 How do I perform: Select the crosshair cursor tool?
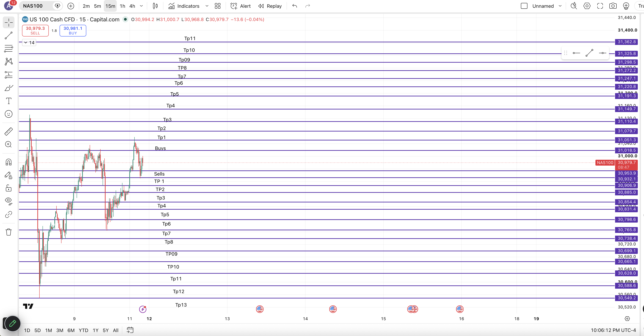pyautogui.click(x=8, y=23)
